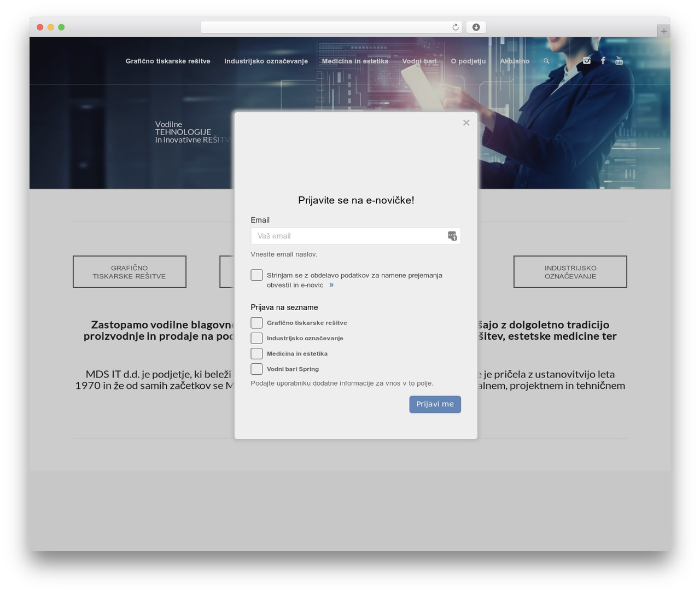Click the Vnesite email naslov. hint text
The height and width of the screenshot is (593, 700).
(284, 254)
